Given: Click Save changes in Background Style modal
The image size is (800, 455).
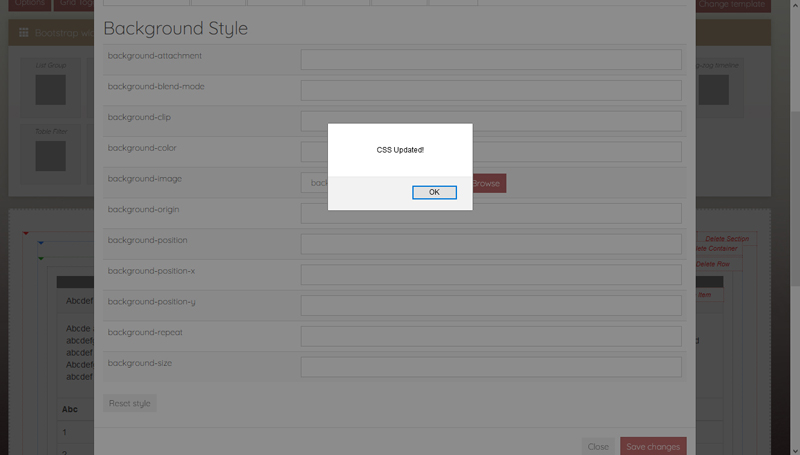Looking at the screenshot, I should point(652,446).
